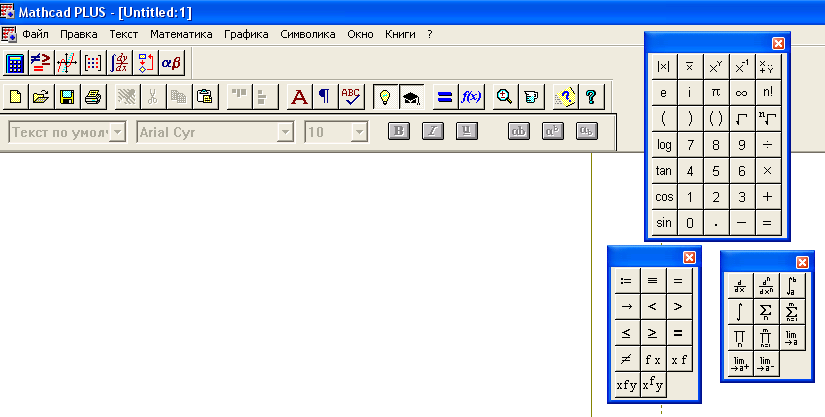Viewport: 825px width, 417px height.
Task: Insert infinity symbol from calculator palette
Action: pyautogui.click(x=741, y=93)
